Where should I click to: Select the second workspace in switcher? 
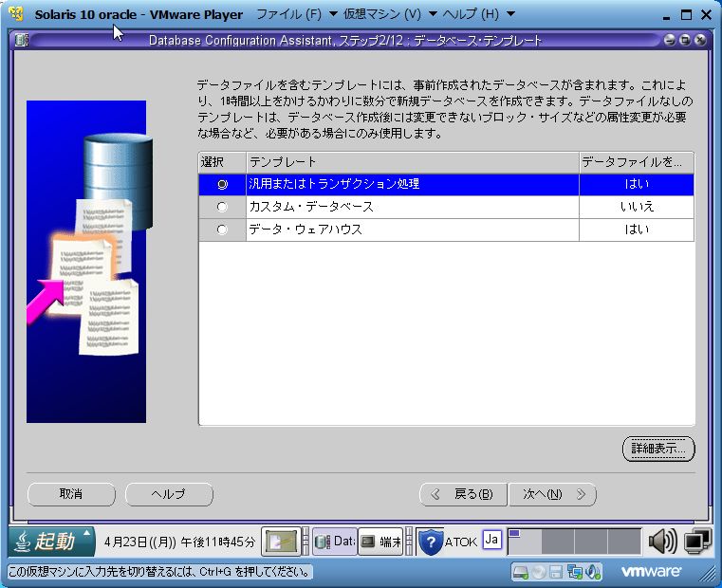558,542
